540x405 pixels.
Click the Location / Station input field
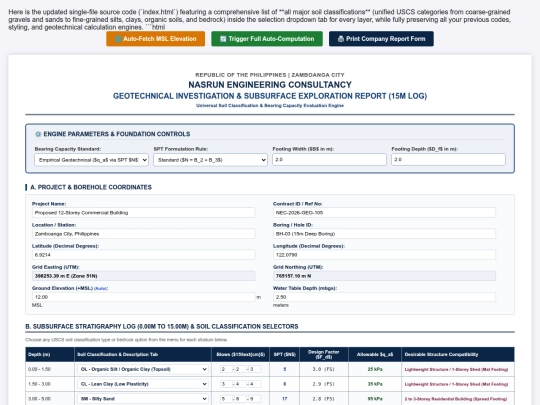point(144,234)
